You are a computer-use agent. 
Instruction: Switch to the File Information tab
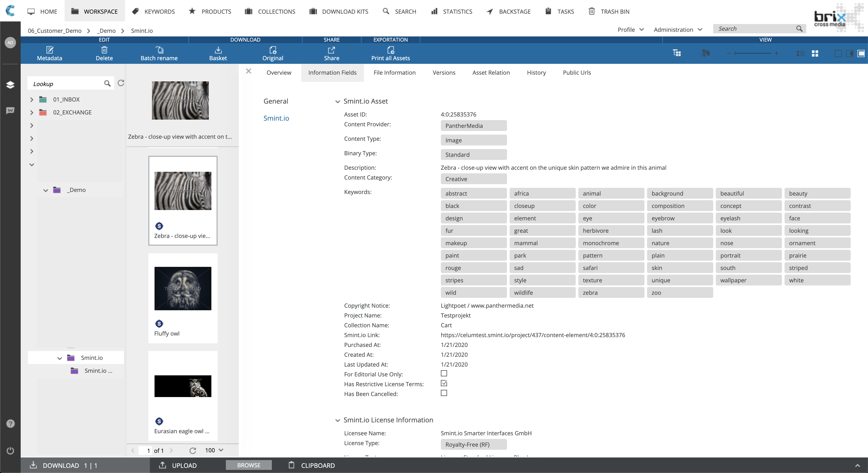394,72
